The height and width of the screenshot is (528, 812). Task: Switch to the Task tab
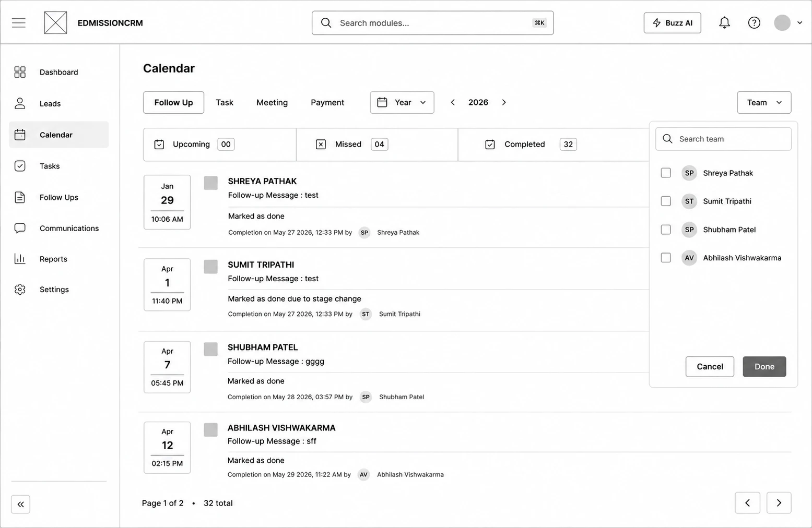pyautogui.click(x=225, y=102)
